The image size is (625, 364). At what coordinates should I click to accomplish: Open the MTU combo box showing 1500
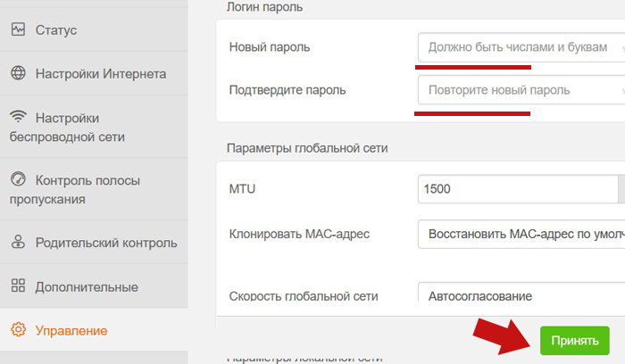pyautogui.click(x=518, y=189)
